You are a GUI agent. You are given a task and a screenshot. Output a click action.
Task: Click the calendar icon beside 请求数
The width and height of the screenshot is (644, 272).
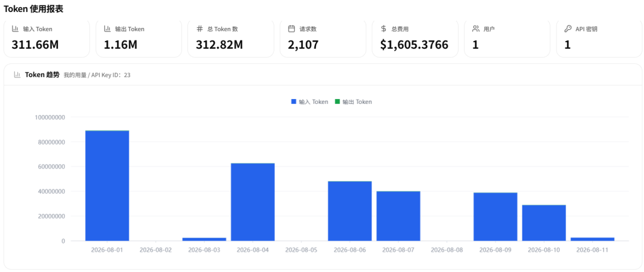click(x=292, y=29)
